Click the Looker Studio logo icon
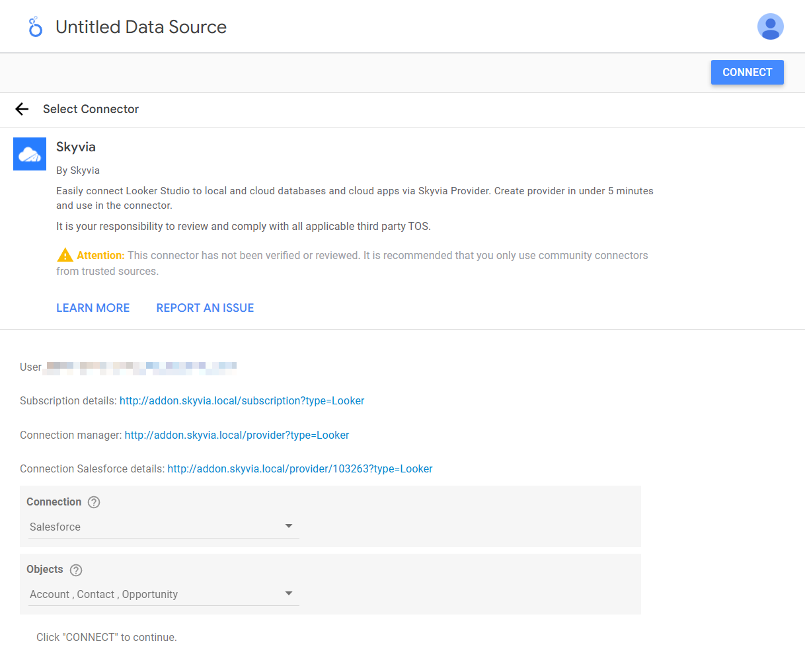805x672 pixels. point(36,27)
